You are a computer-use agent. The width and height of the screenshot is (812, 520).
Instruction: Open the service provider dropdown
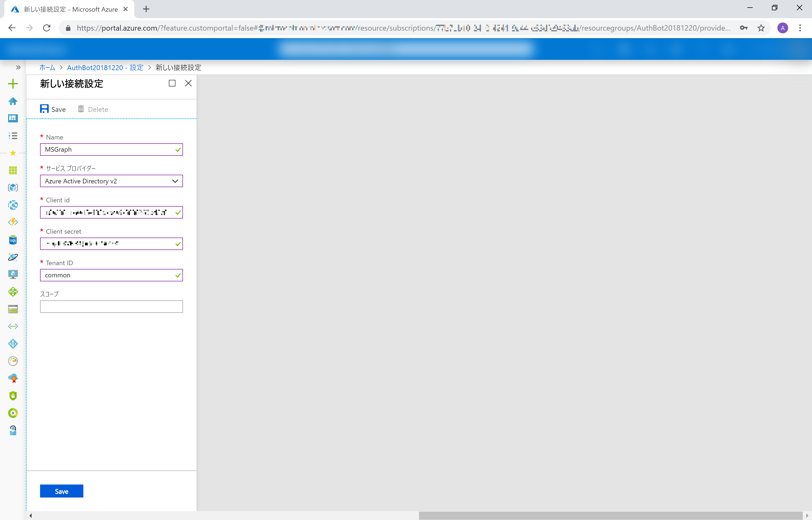(x=111, y=181)
